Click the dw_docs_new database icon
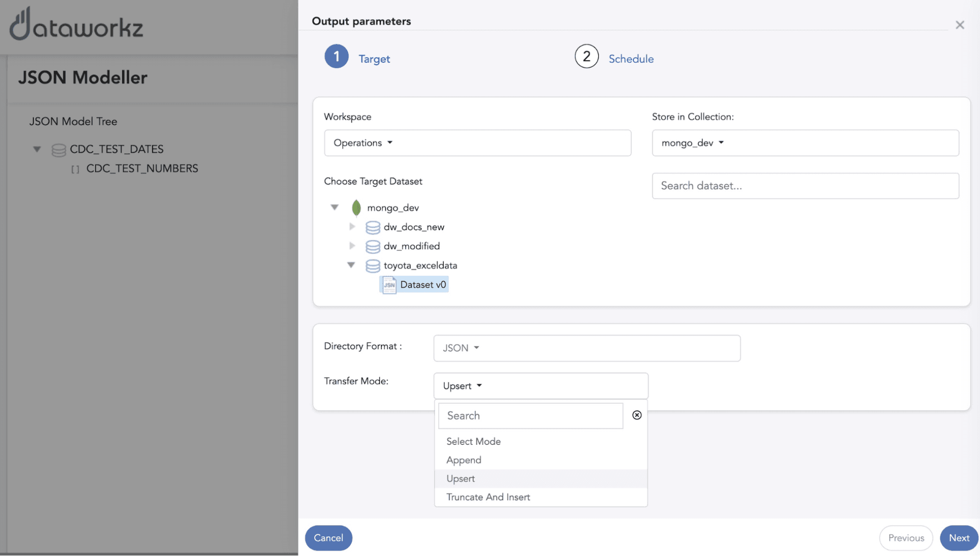This screenshot has height=556, width=980. (373, 227)
